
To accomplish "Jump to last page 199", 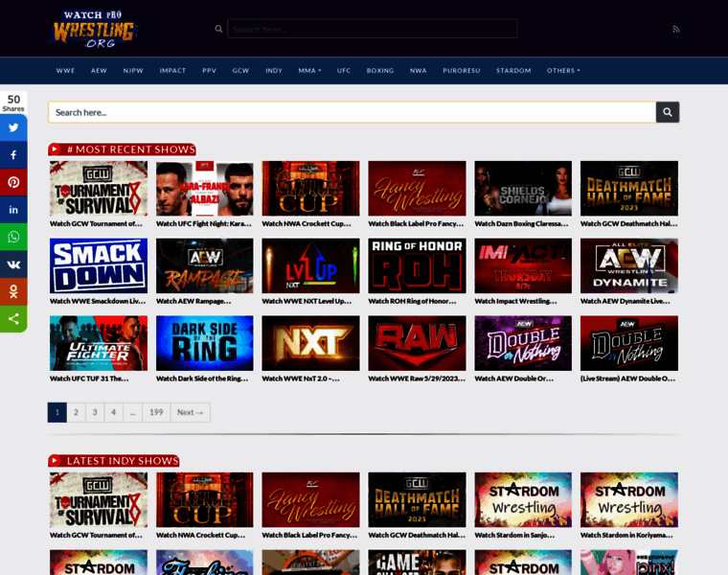I will point(156,412).
